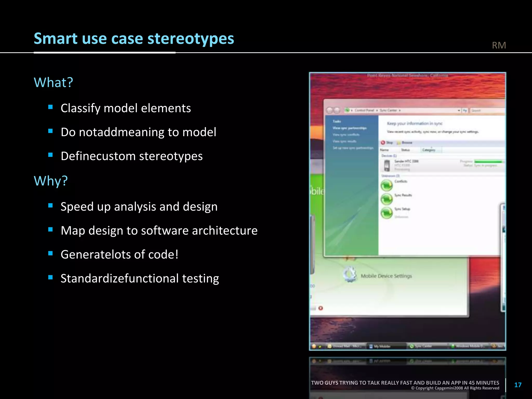Click the Browse folder icon
The height and width of the screenshot is (399, 532).
399,143
